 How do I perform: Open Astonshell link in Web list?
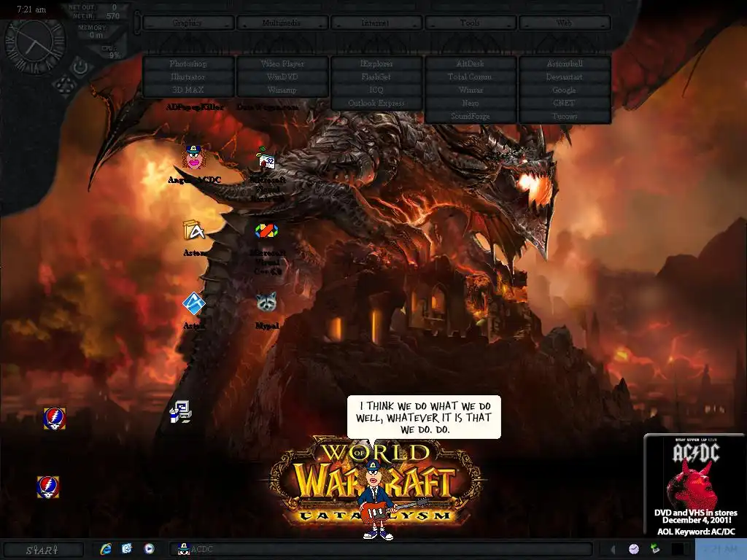click(565, 64)
